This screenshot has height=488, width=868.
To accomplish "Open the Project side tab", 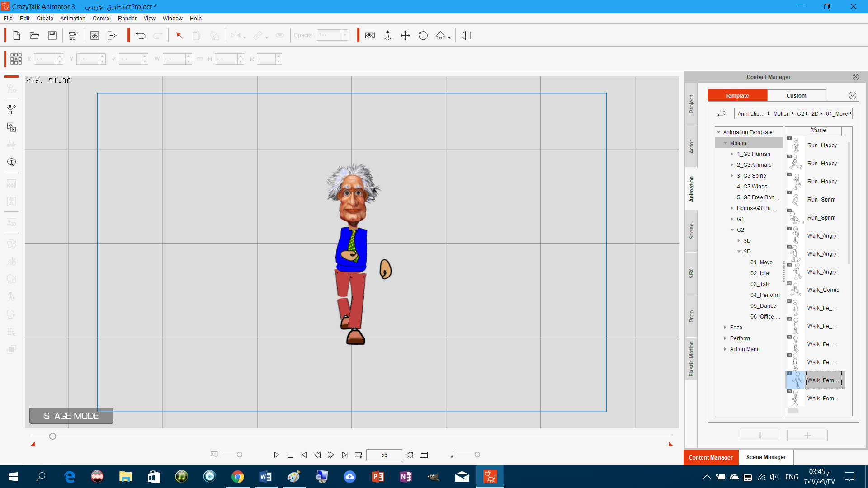I will tap(691, 104).
